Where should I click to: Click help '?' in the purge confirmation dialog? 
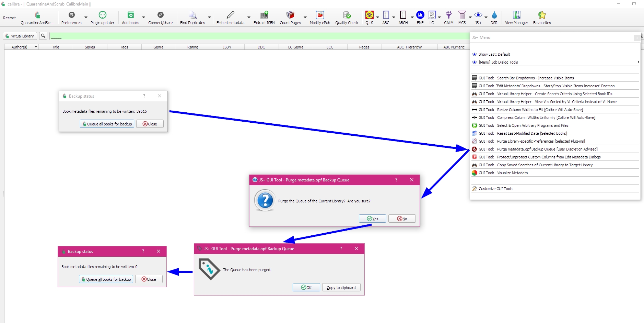(396, 180)
